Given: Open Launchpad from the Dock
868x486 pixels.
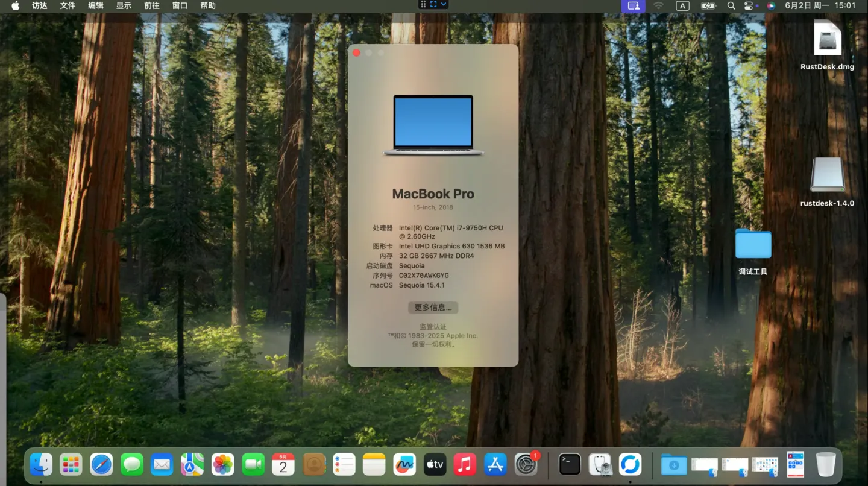Looking at the screenshot, I should (x=71, y=464).
